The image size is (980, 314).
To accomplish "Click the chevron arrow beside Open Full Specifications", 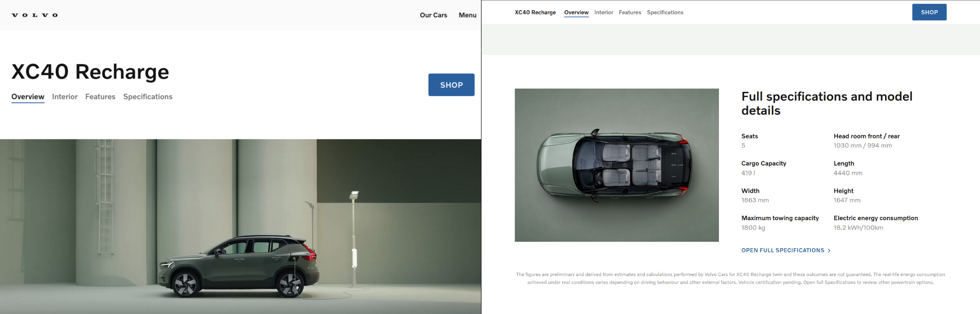I will tap(829, 250).
